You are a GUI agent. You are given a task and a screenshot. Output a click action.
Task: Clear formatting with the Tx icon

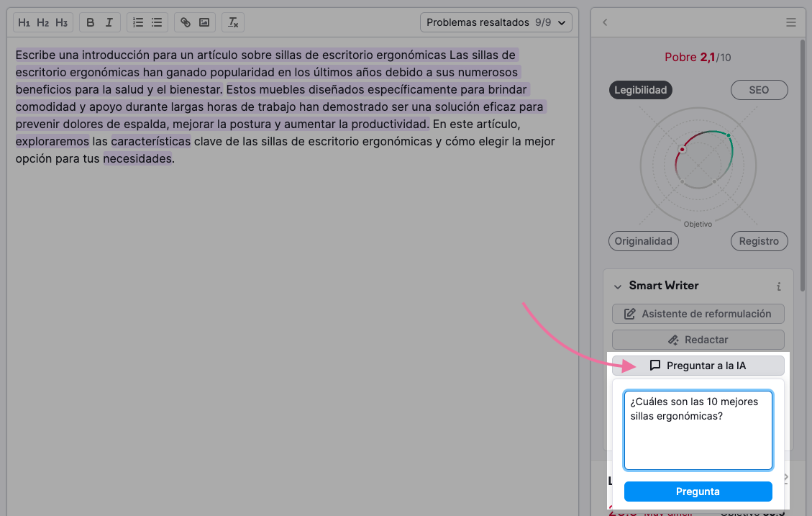click(x=232, y=22)
